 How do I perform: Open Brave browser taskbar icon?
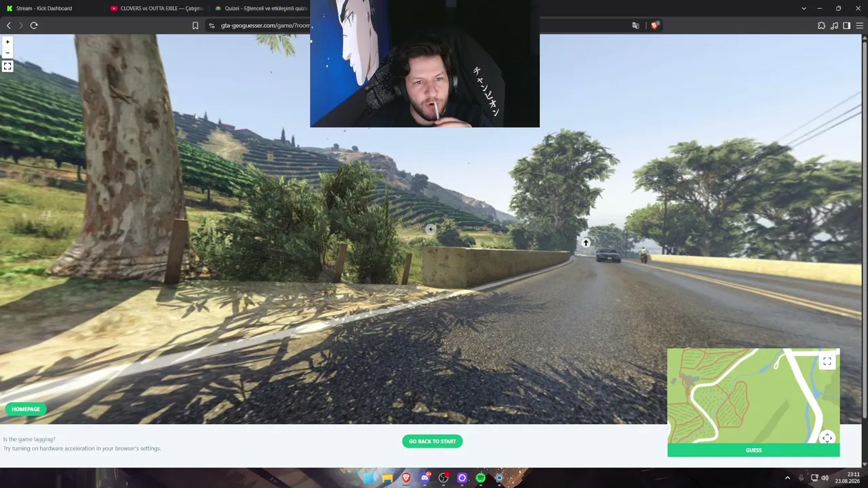tap(406, 478)
